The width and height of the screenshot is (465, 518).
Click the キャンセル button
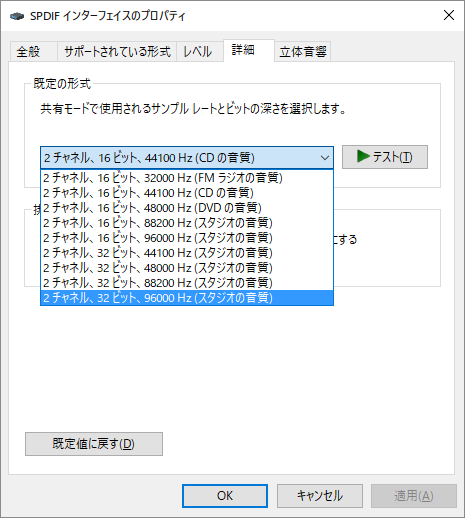320,496
